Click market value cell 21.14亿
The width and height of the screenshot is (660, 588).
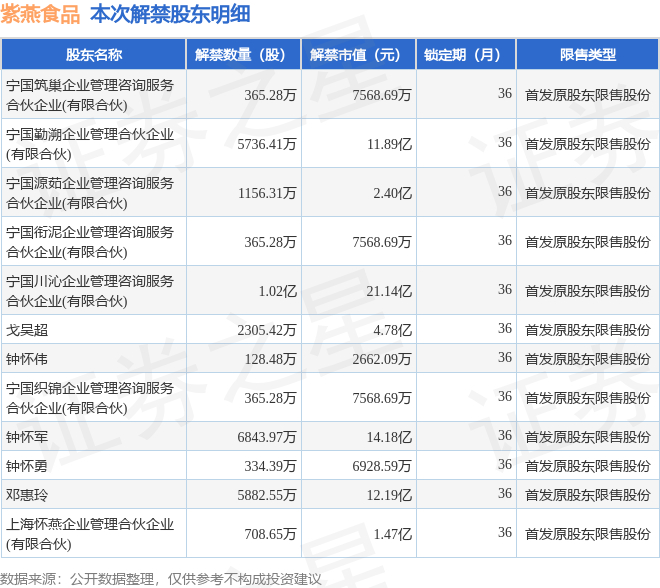coord(389,291)
